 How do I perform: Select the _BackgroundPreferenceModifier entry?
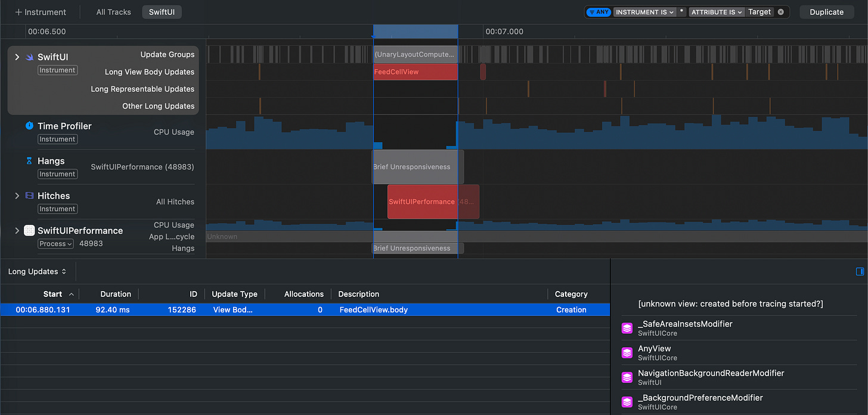739,402
